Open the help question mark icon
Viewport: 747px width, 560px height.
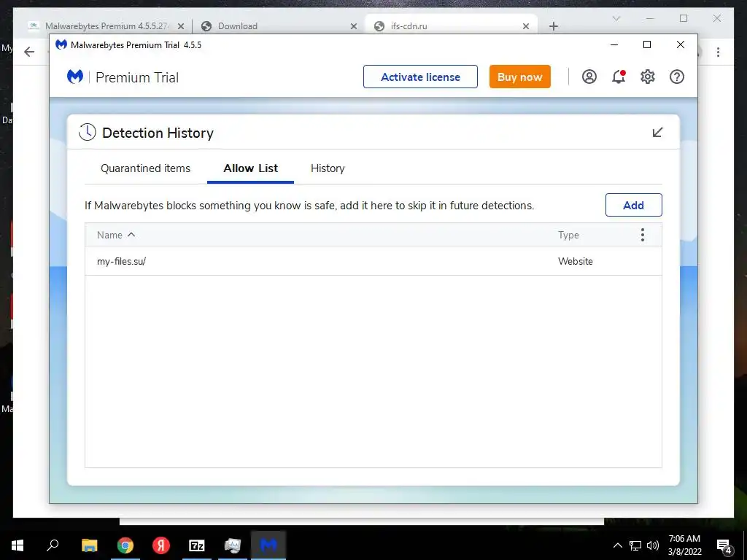[676, 77]
